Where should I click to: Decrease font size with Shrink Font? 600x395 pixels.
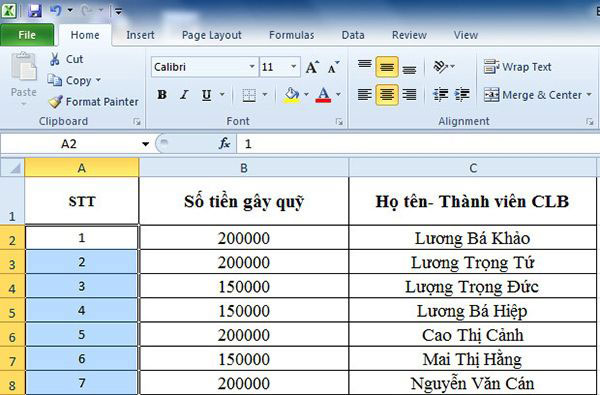pyautogui.click(x=333, y=67)
